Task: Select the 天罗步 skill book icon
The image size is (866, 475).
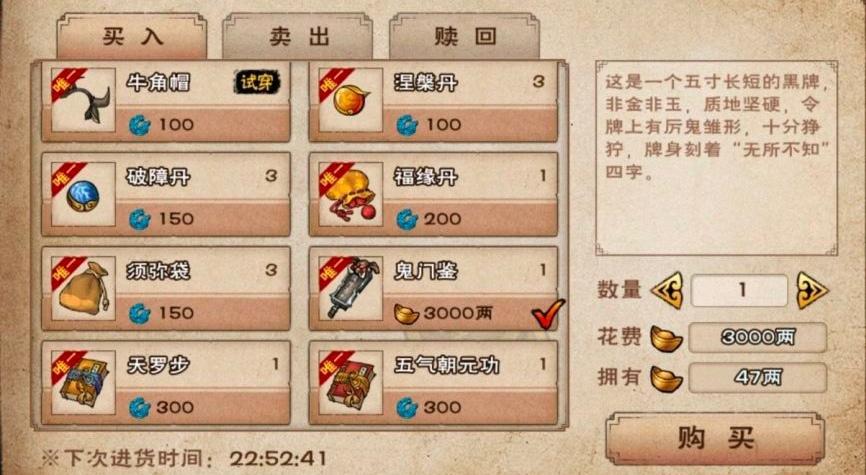Action: [x=83, y=383]
